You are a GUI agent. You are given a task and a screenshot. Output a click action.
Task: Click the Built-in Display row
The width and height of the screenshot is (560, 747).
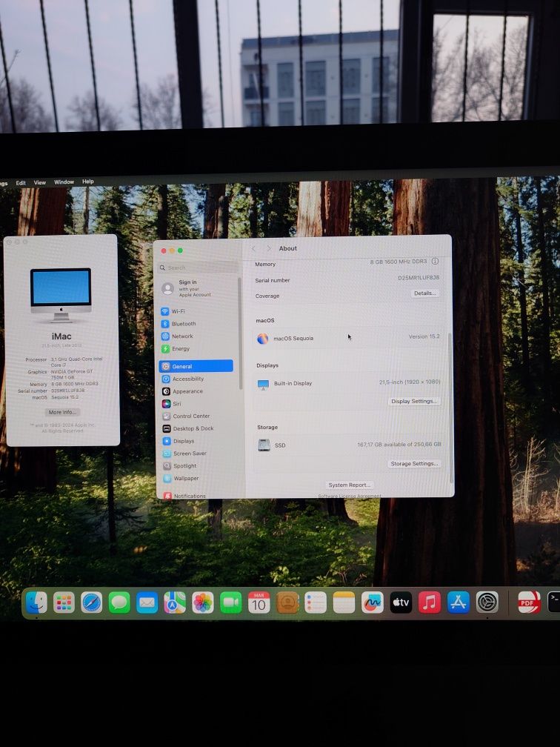(x=348, y=384)
